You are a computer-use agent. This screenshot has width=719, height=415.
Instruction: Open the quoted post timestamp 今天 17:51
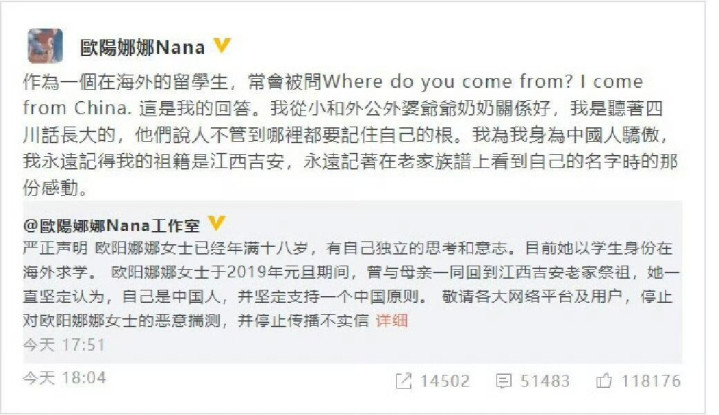click(x=64, y=344)
